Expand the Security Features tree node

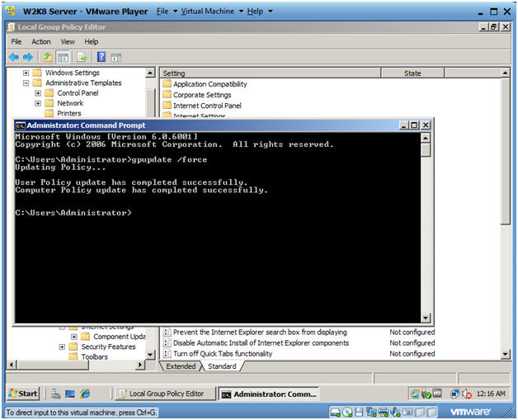62,347
